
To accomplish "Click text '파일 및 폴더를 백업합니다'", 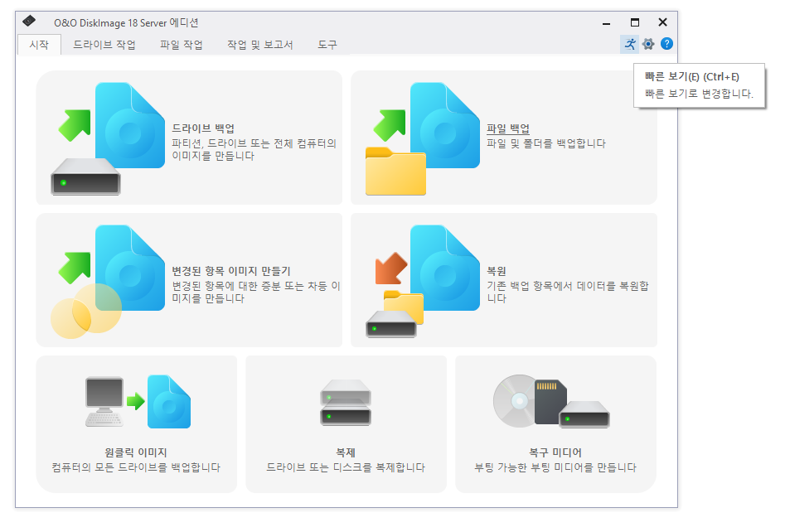I will 545,143.
